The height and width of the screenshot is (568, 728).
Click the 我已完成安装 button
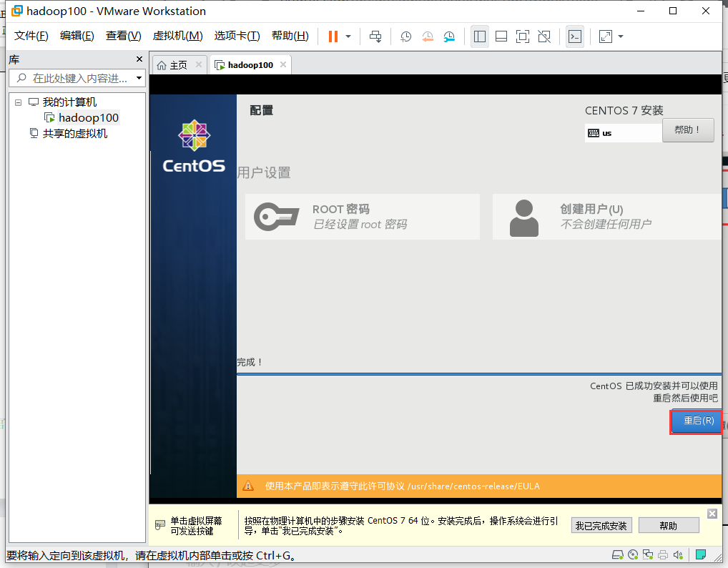point(601,525)
